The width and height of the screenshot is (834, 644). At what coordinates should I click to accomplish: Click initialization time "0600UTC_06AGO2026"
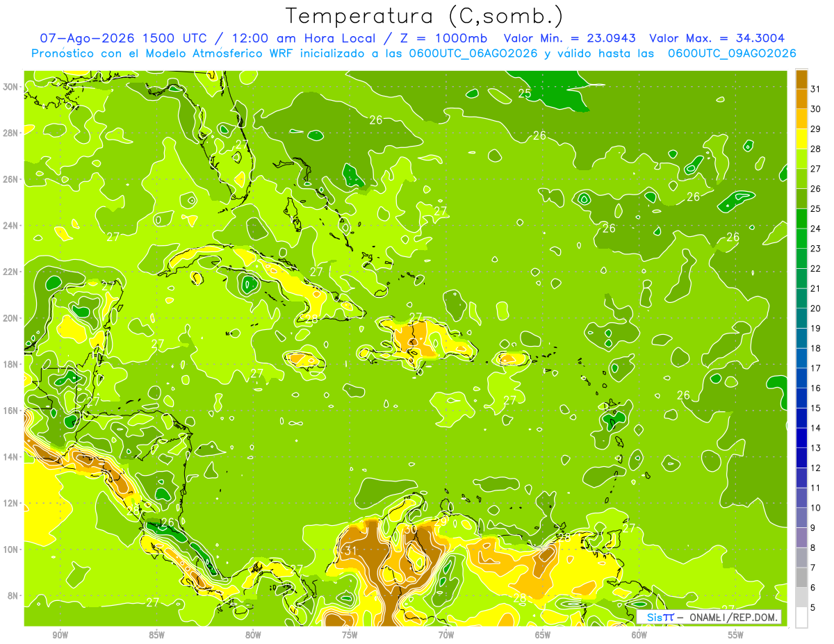click(473, 53)
